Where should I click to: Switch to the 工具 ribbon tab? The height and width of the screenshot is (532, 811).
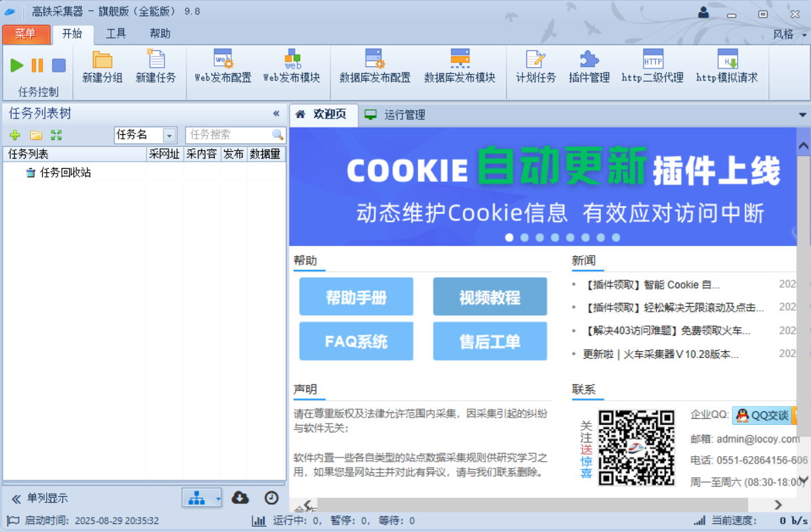tap(116, 34)
